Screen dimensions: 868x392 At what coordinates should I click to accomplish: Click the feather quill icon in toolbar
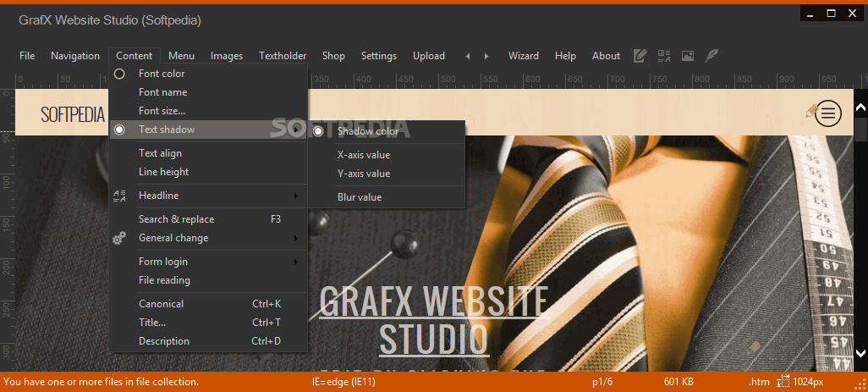coord(711,55)
